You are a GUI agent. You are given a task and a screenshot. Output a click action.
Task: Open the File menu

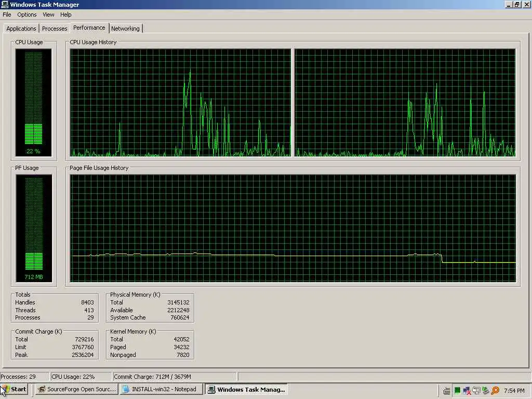coord(7,15)
